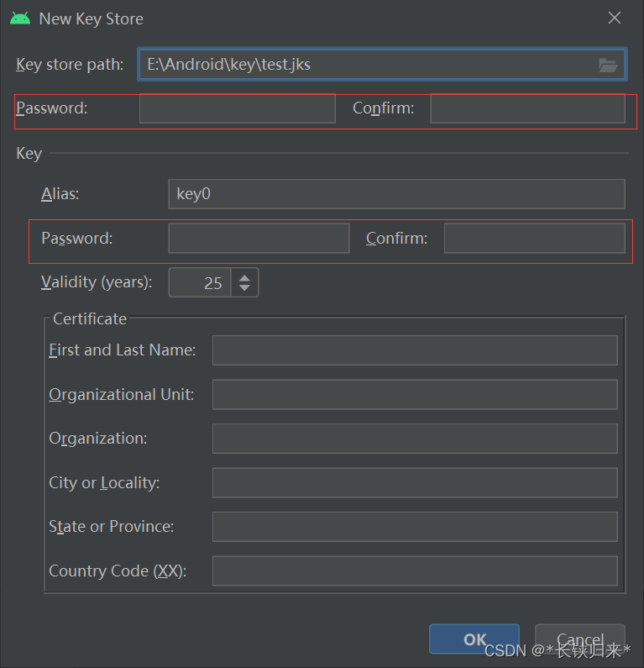Select the key store Password field
This screenshot has width=644, height=668.
(238, 108)
